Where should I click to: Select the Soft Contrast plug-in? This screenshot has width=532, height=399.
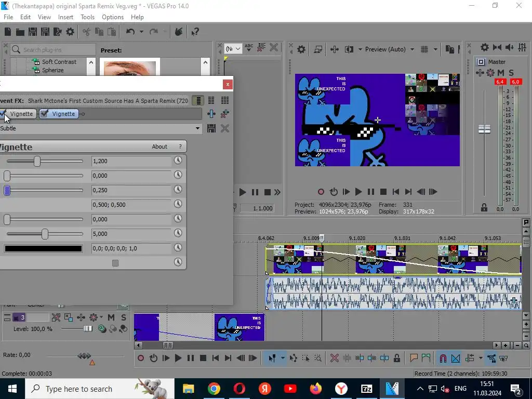click(x=59, y=62)
